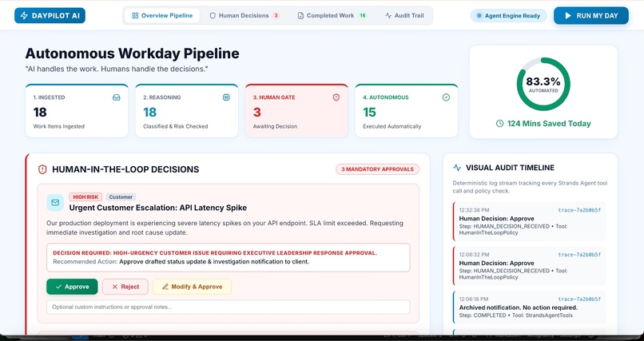Image resolution: width=644 pixels, height=341 pixels.
Task: Click trace-7a2b0b5f link on 12:06:32 PM entry
Action: (x=579, y=255)
